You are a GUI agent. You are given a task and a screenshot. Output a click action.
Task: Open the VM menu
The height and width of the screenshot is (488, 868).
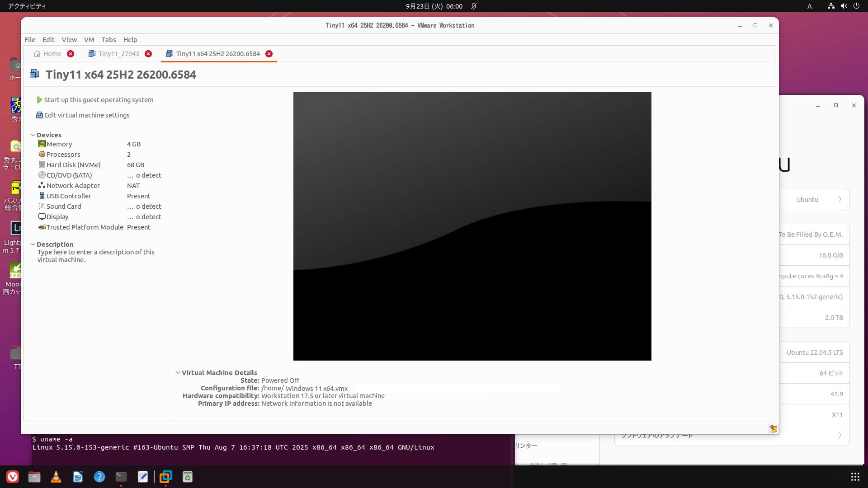[89, 40]
